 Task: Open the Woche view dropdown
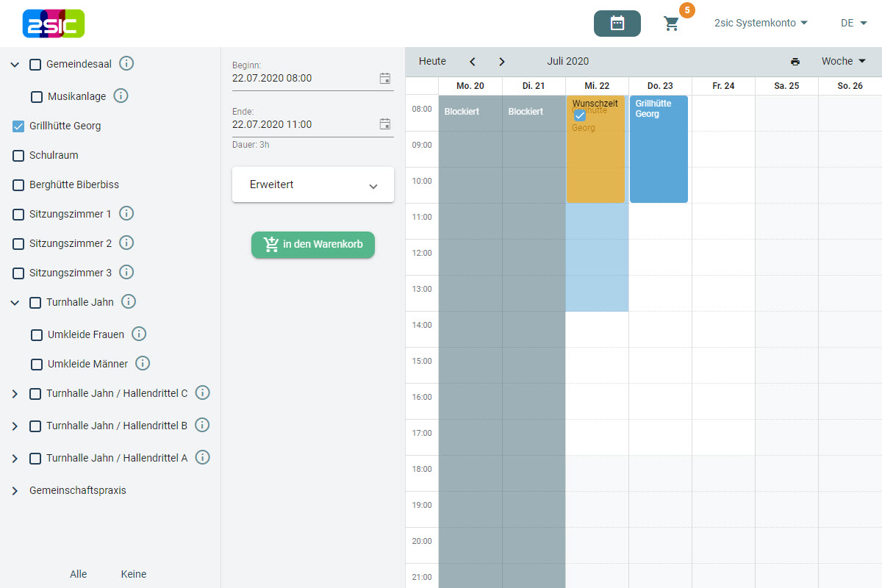pos(843,62)
